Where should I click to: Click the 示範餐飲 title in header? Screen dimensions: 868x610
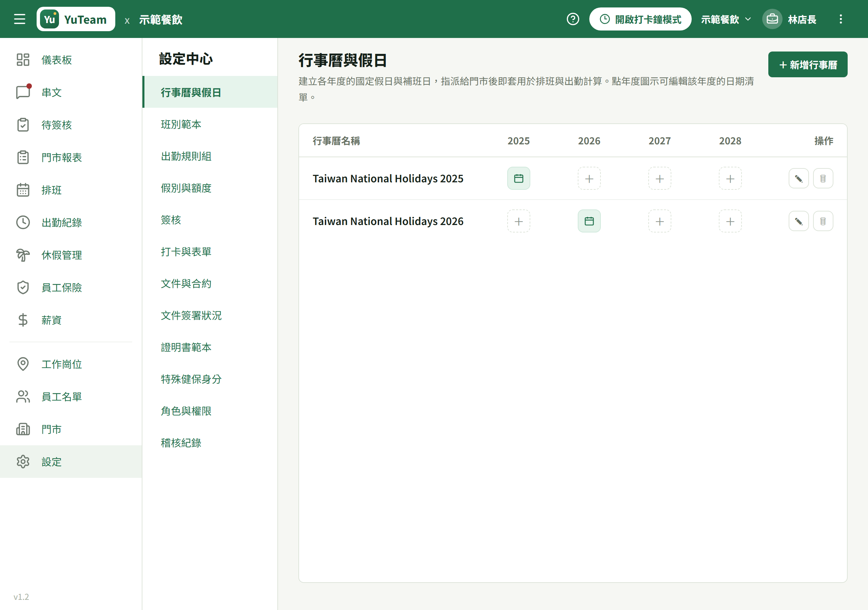point(161,19)
